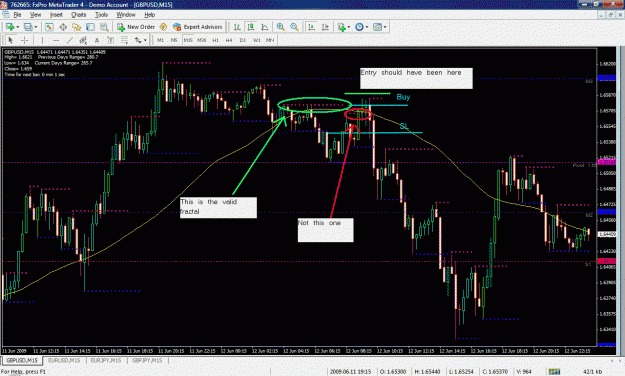Image resolution: width=625 pixels, height=376 pixels.
Task: Open the View menu
Action: click(x=35, y=15)
